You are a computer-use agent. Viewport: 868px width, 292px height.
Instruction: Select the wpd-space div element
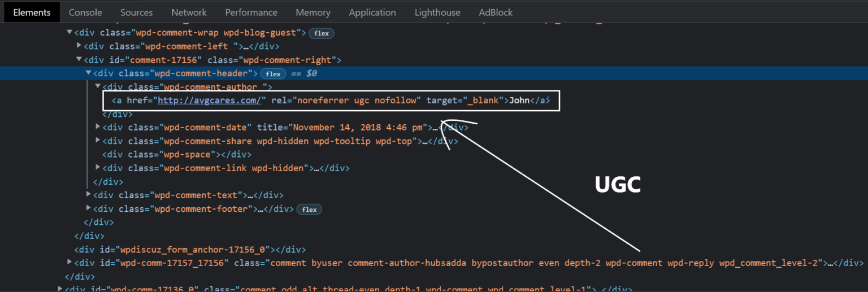177,154
